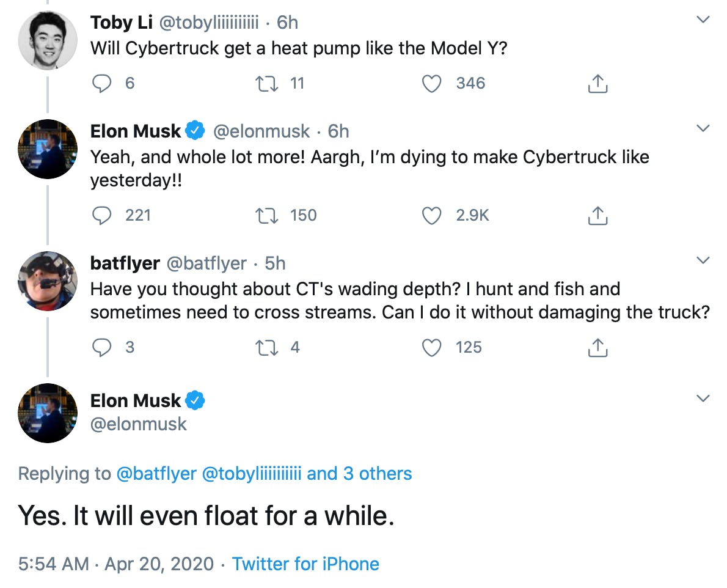Screen dimensions: 727x588
Task: Click the 'Twitter for iPhone' source link
Action: pyautogui.click(x=305, y=564)
